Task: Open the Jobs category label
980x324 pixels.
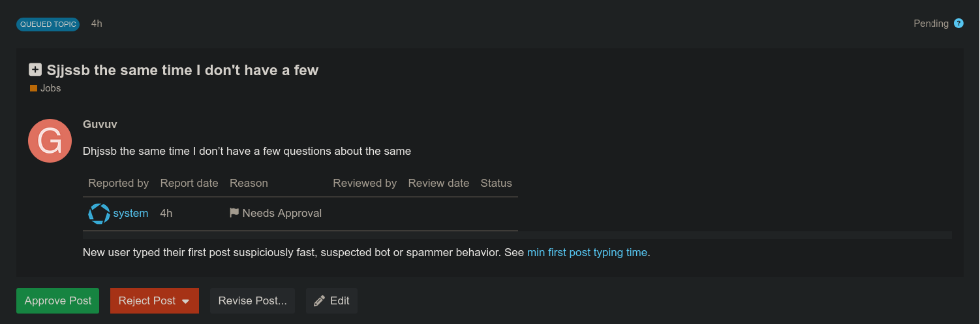Action: coord(50,88)
